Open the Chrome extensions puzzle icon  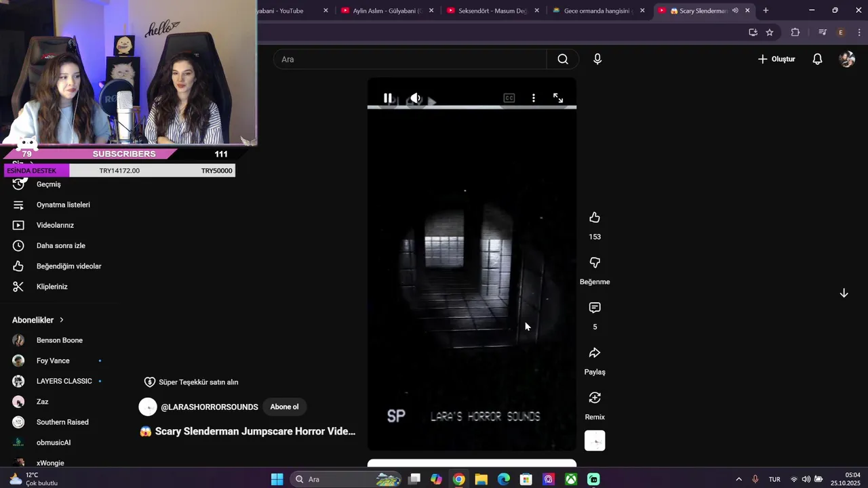click(795, 32)
